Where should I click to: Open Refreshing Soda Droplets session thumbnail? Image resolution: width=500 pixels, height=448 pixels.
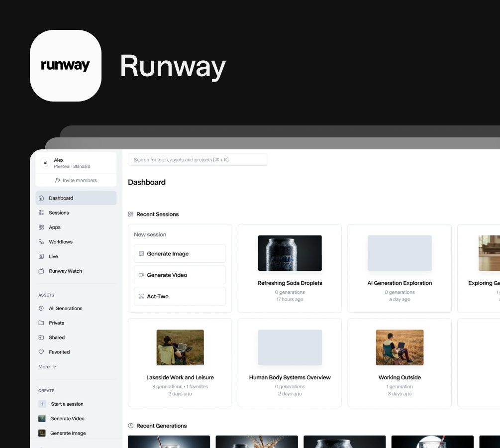(290, 253)
